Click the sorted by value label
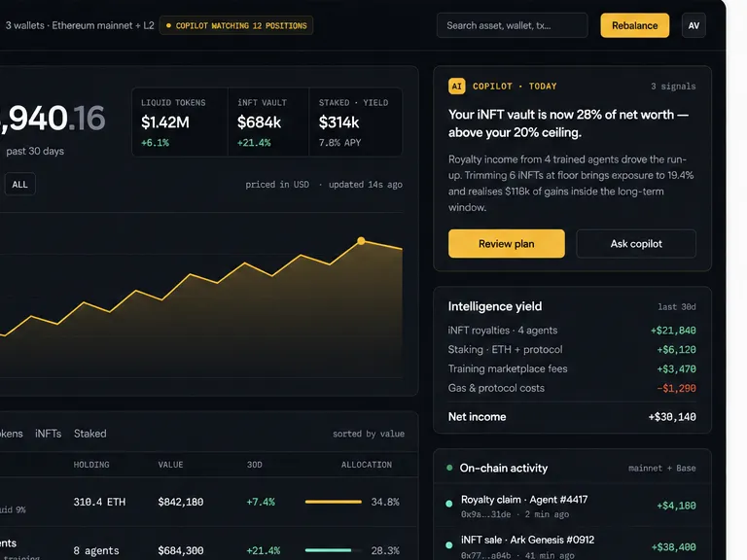 tap(369, 434)
